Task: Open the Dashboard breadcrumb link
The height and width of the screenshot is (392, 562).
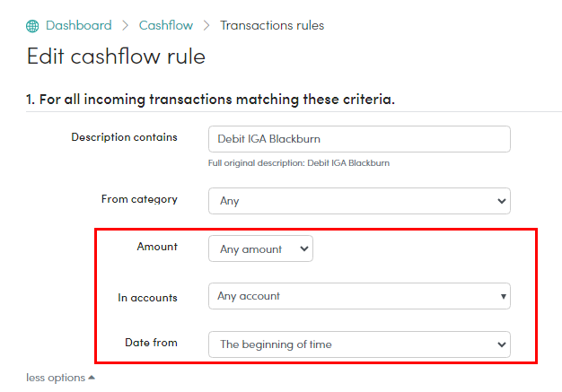Action: [79, 25]
